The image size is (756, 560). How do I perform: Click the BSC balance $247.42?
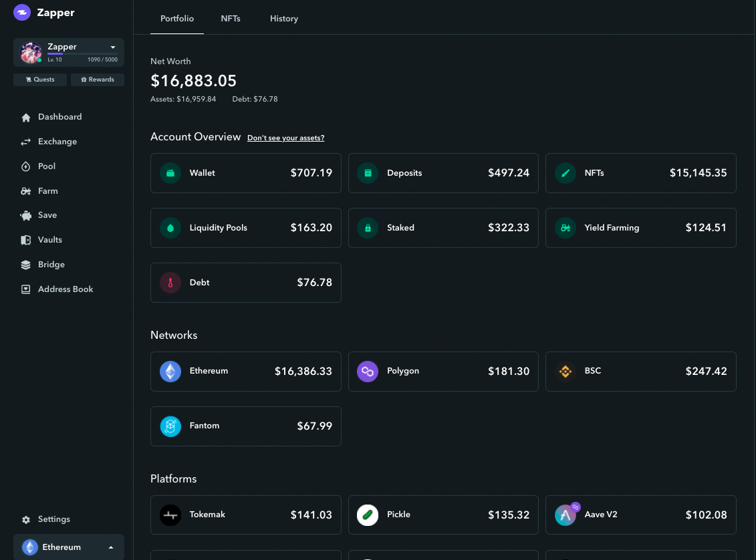tap(707, 372)
